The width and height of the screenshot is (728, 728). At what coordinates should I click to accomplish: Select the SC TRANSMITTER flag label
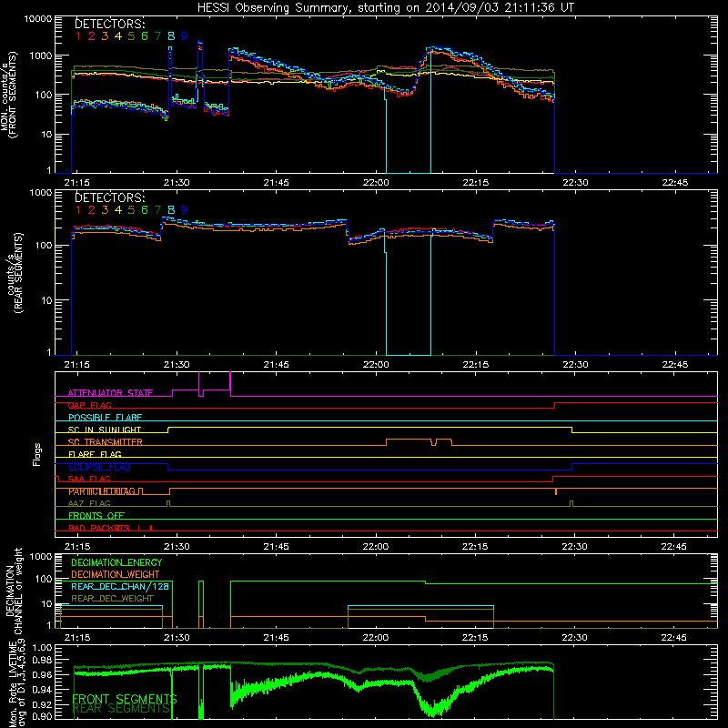[x=106, y=442]
